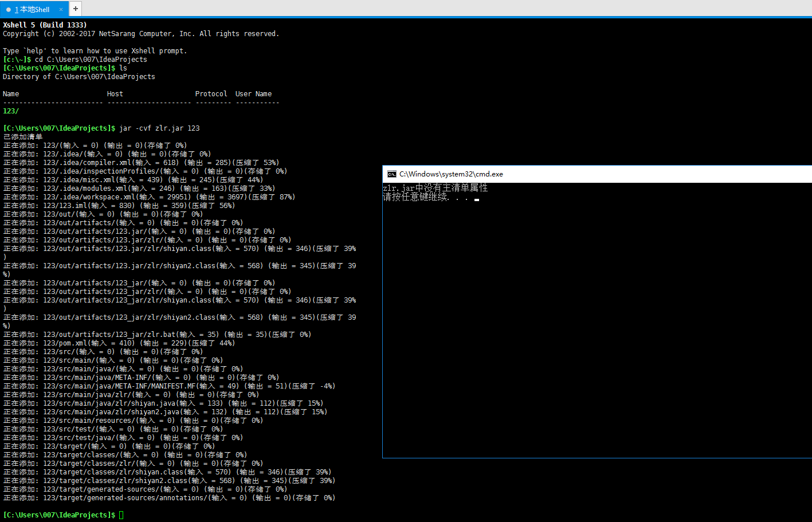Click the '123/src/test/java/' output line
The image size is (812, 522).
[x=123, y=438]
